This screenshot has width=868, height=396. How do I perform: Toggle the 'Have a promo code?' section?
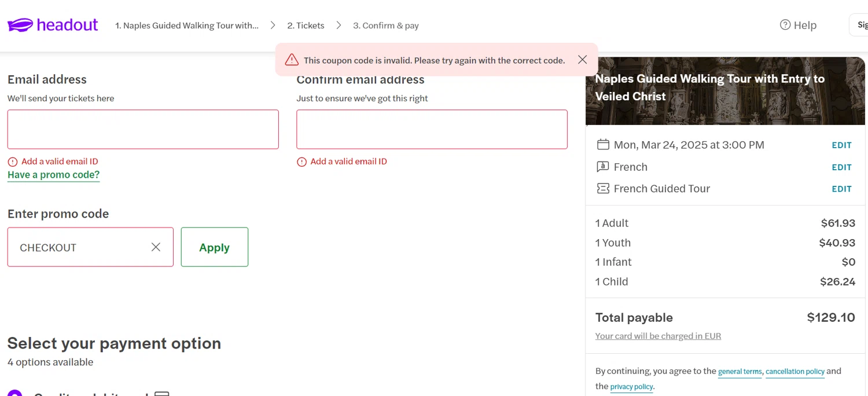point(53,175)
